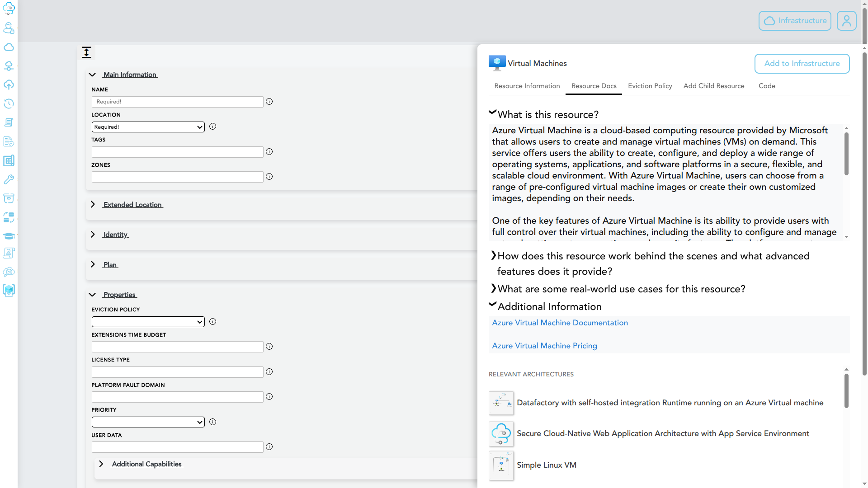The width and height of the screenshot is (868, 488).
Task: Collapse 'What is this resource?' section
Action: tap(493, 112)
